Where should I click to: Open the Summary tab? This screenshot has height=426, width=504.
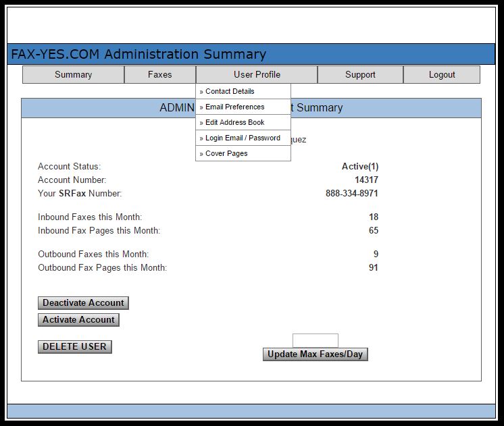coord(73,74)
